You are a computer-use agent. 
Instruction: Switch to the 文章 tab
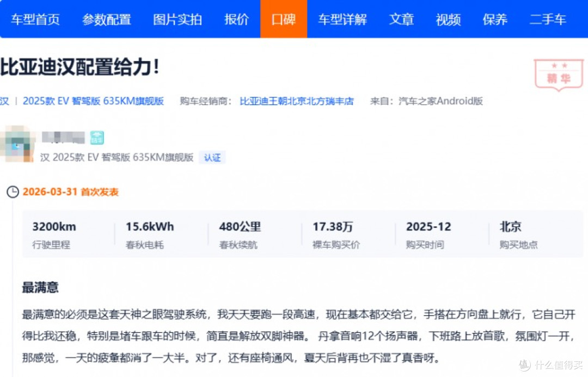(x=401, y=19)
